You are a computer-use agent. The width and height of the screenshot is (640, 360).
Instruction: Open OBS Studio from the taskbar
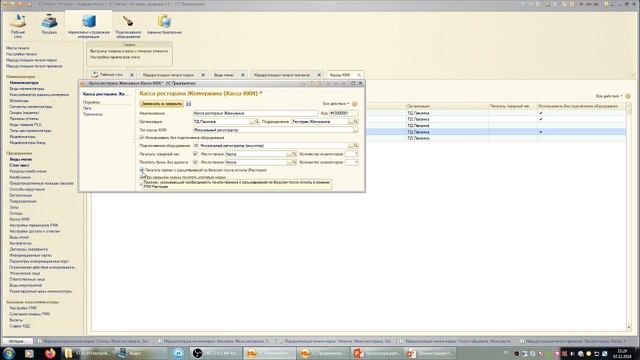[x=197, y=353]
